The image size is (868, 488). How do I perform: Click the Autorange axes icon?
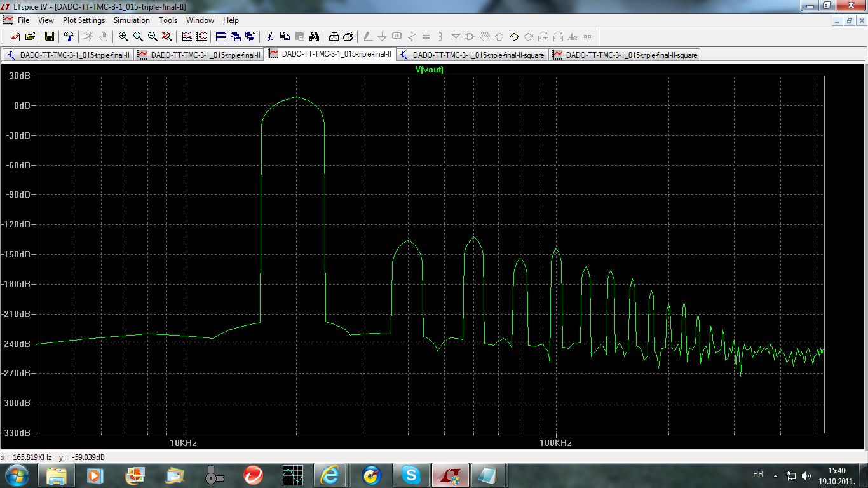tap(201, 37)
